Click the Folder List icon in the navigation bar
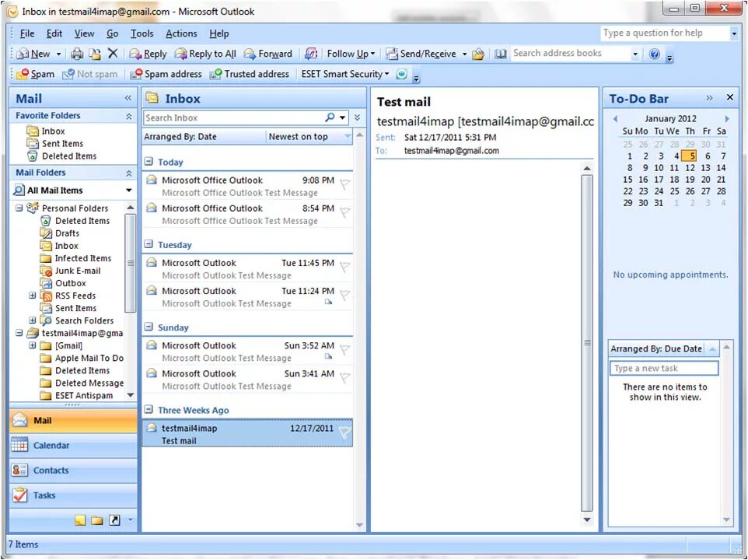This screenshot has height=560, width=748. [x=97, y=520]
